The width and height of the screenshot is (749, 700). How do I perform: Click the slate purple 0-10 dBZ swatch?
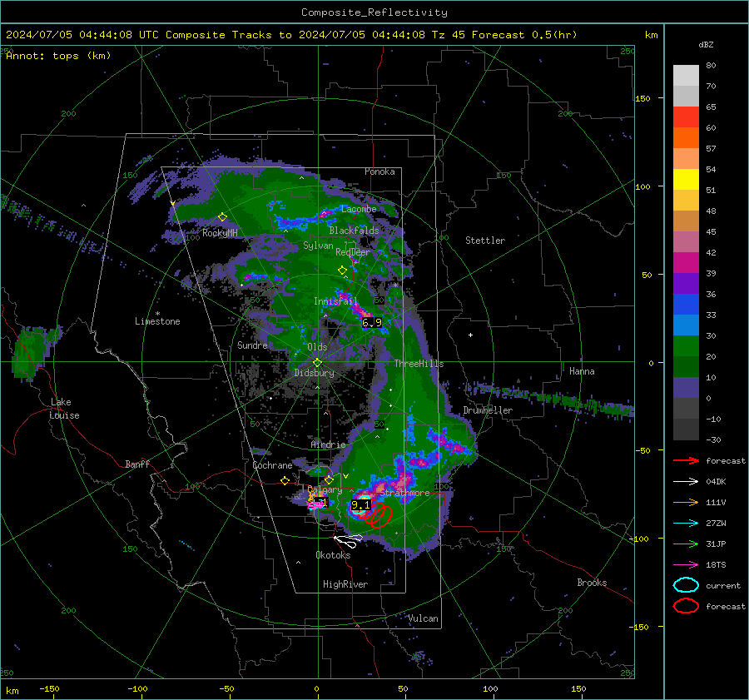(686, 388)
